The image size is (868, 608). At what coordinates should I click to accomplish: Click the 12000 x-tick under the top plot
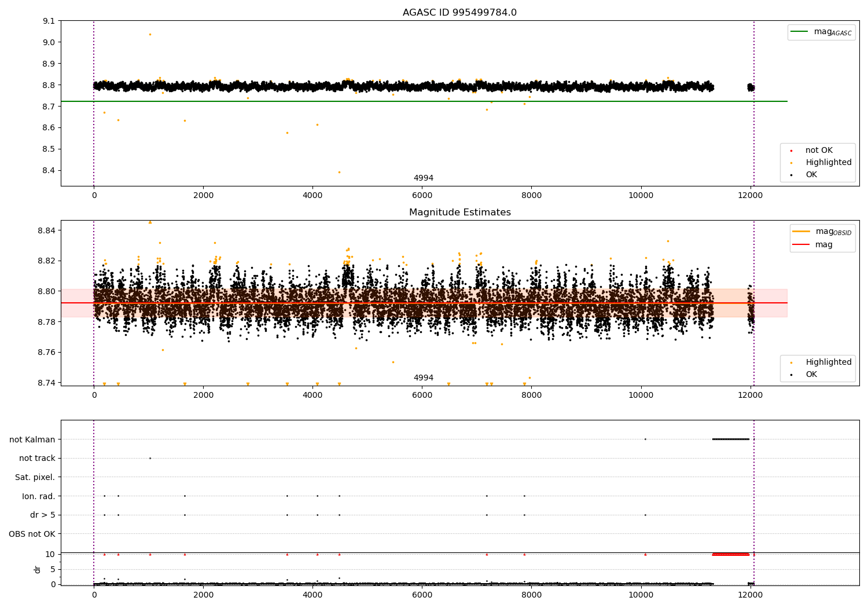751,196
